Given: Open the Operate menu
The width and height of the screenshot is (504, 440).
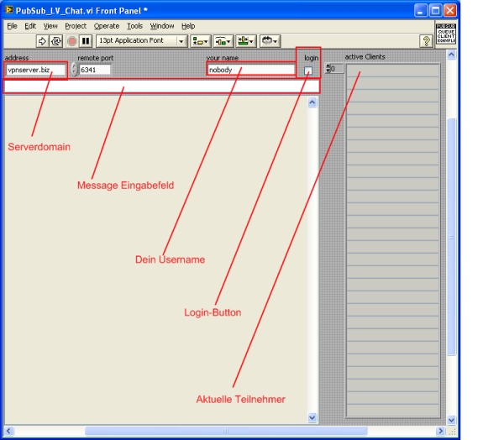Looking at the screenshot, I should (107, 26).
